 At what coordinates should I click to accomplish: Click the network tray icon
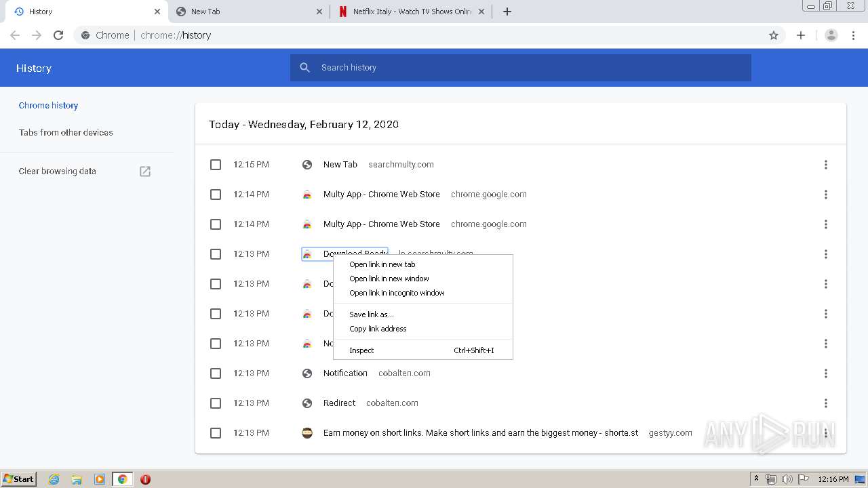(771, 479)
